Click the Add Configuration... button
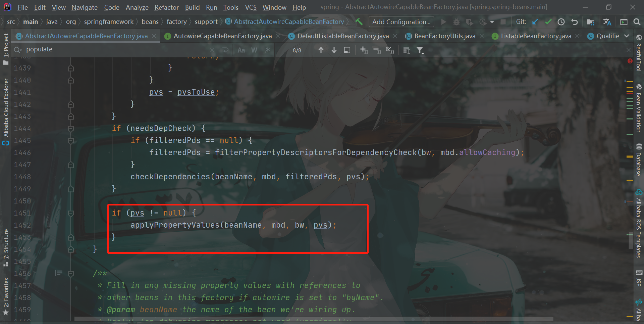 [x=401, y=22]
